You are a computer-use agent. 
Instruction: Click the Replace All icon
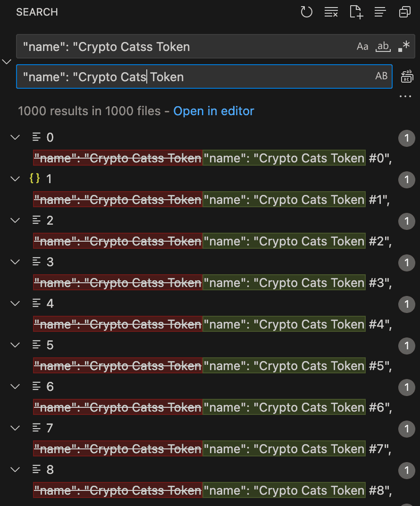point(406,76)
